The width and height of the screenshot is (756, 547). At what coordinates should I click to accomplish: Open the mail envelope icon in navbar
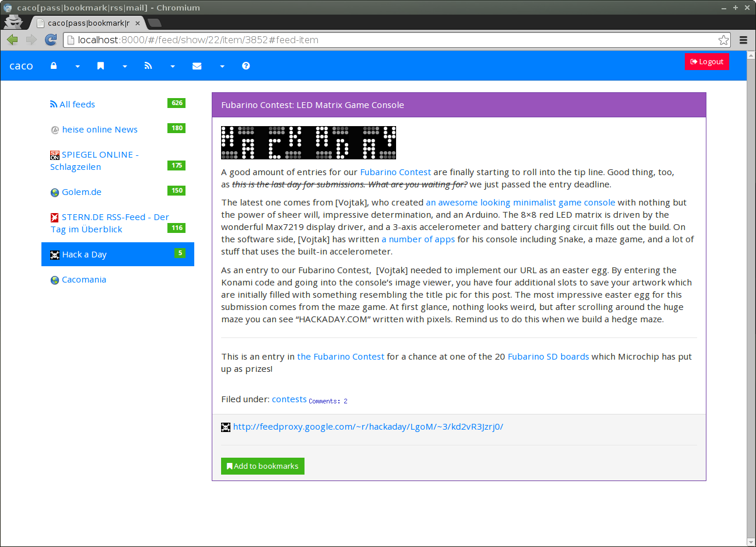pos(197,66)
